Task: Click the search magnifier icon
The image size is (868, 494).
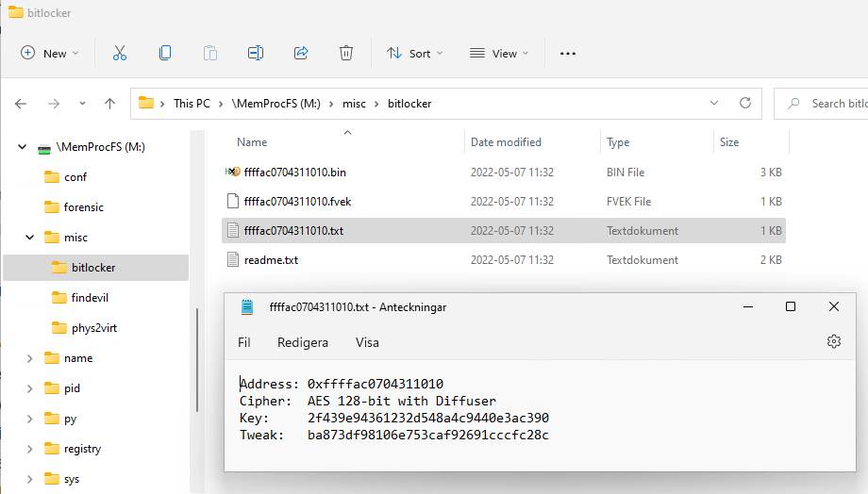Action: pyautogui.click(x=793, y=103)
